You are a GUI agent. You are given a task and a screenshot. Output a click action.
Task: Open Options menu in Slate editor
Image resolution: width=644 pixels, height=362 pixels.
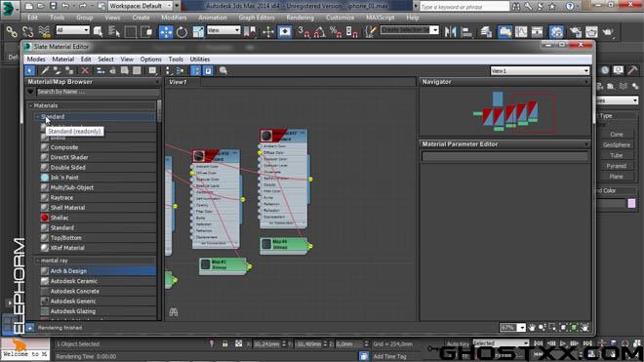click(x=150, y=60)
